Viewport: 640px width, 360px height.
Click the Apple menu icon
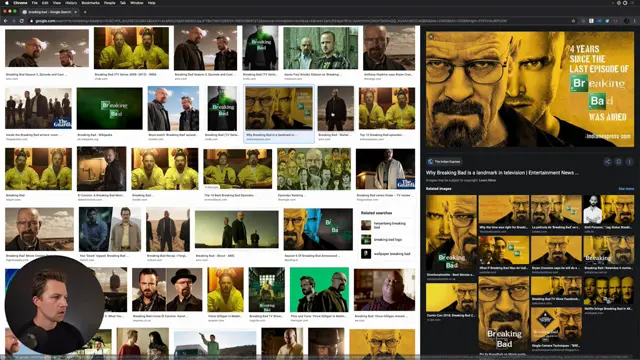coord(7,3)
